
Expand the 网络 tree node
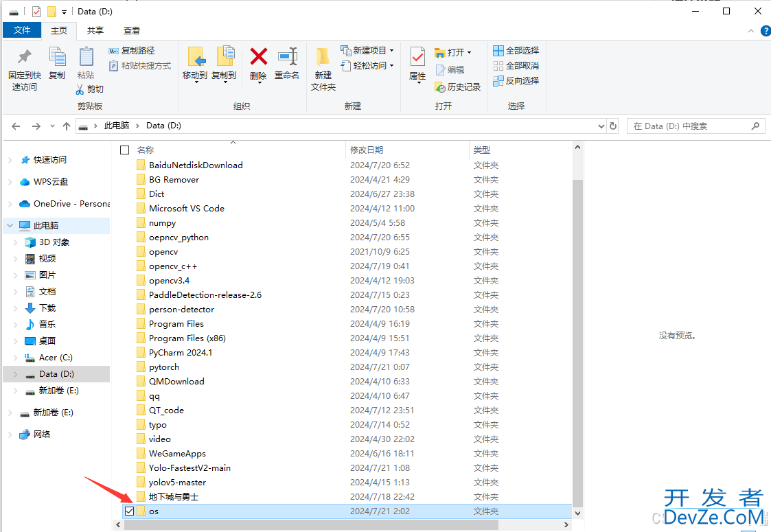(10, 434)
